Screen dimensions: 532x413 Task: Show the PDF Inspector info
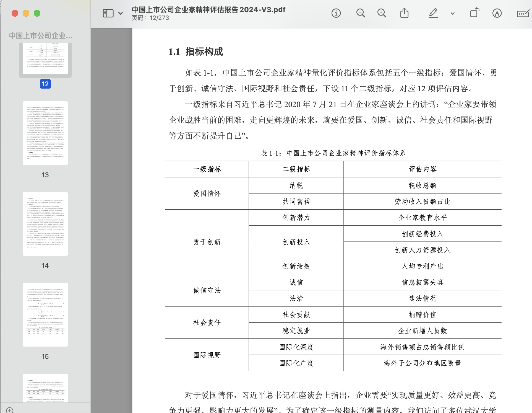[336, 13]
